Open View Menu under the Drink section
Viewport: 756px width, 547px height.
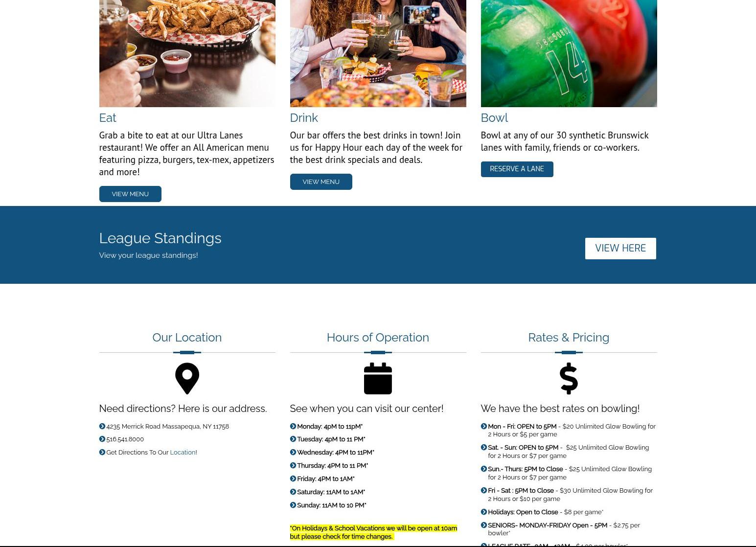coord(321,182)
